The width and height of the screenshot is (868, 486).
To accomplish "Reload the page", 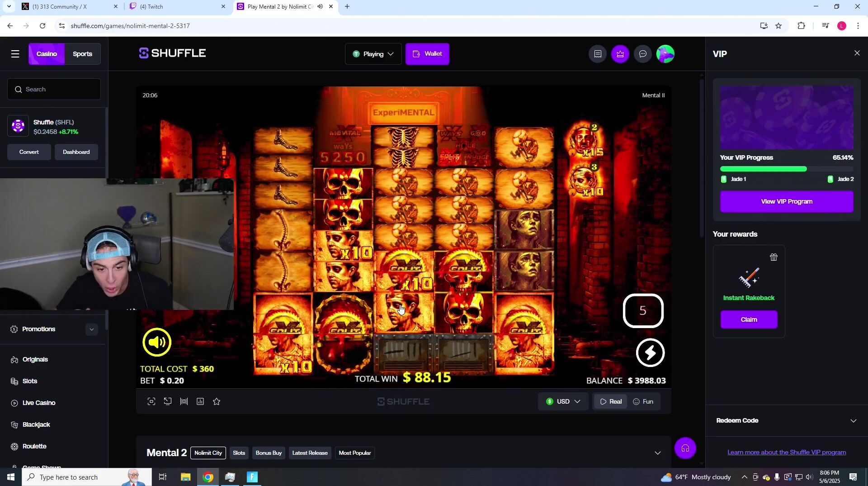I will [x=42, y=26].
